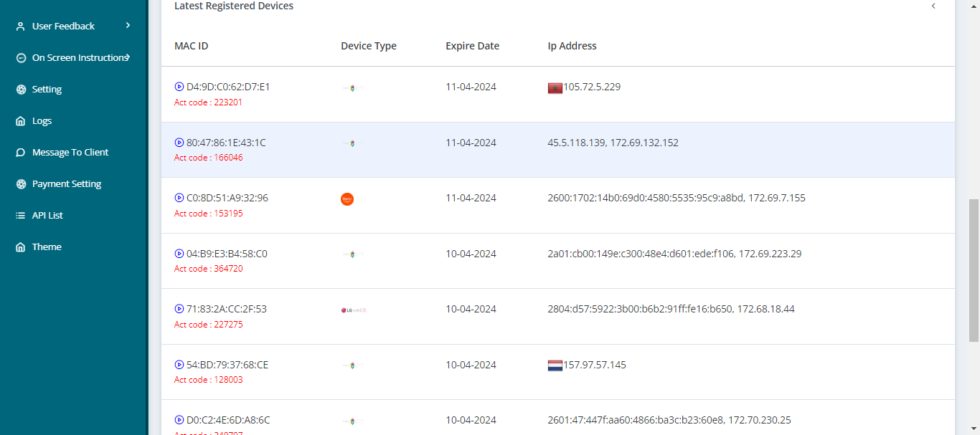980x435 pixels.
Task: Click the play icon beside 71:83:2A:CC:2F:53
Action: point(179,309)
